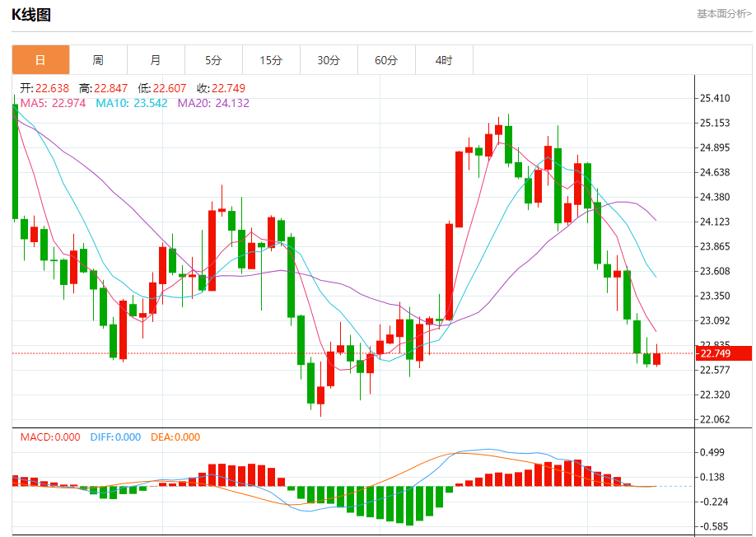Screen dimensions: 756x537
Task: Open the 15分 interval tab
Action: (271, 60)
